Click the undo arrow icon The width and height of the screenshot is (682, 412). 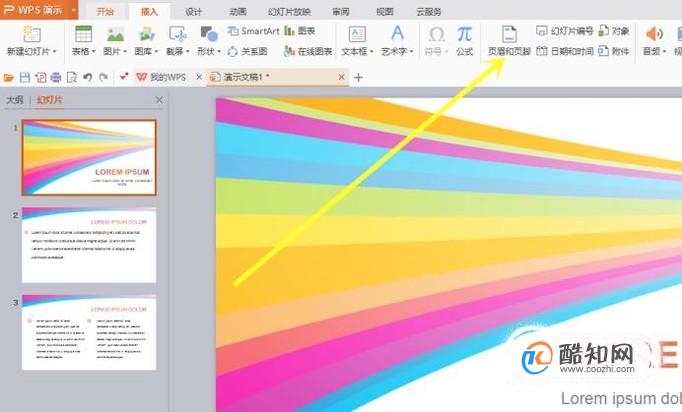(x=87, y=77)
